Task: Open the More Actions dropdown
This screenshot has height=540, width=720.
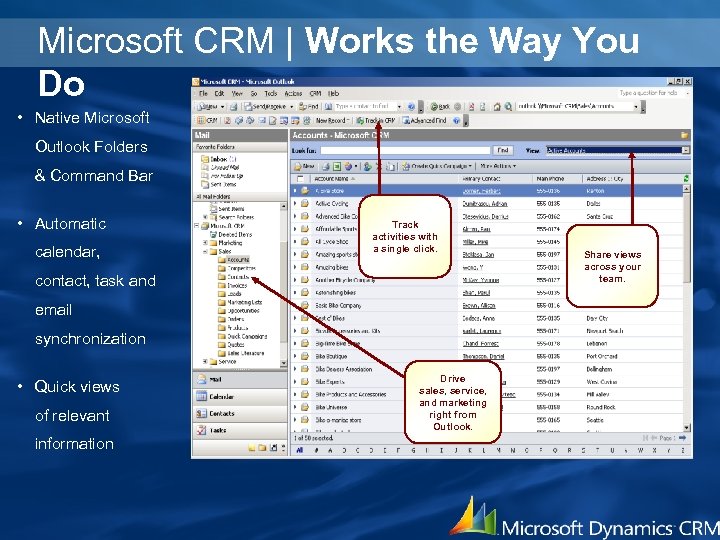Action: coord(498,166)
